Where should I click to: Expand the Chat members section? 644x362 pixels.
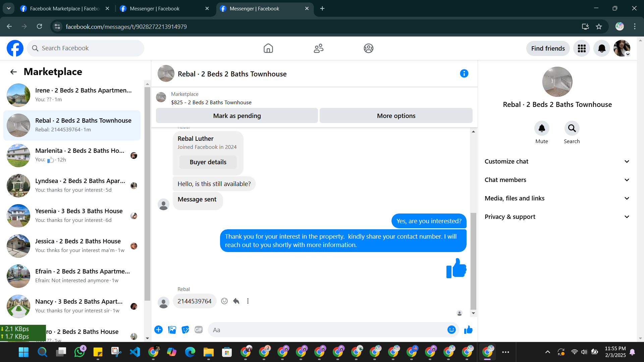[x=557, y=180]
